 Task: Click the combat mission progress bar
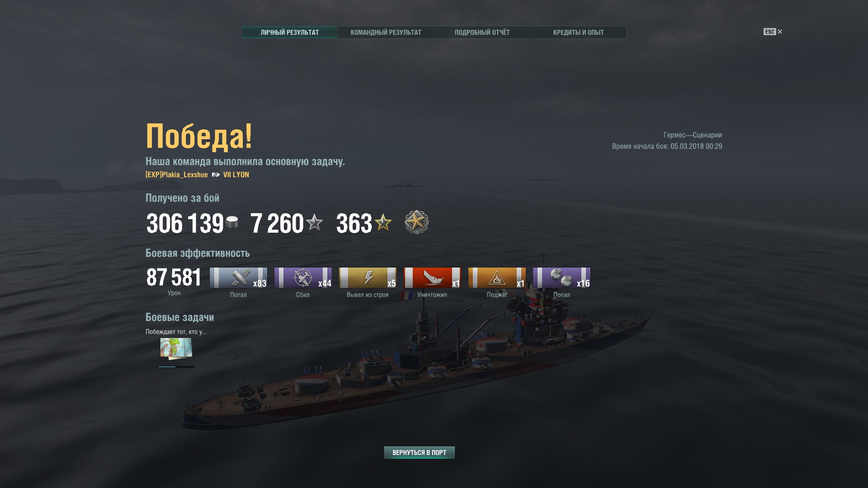point(176,367)
